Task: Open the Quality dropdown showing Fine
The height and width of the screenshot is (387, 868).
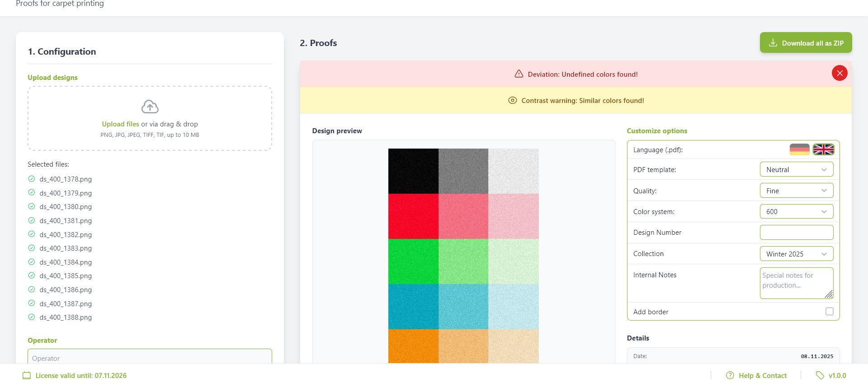Action: (796, 190)
